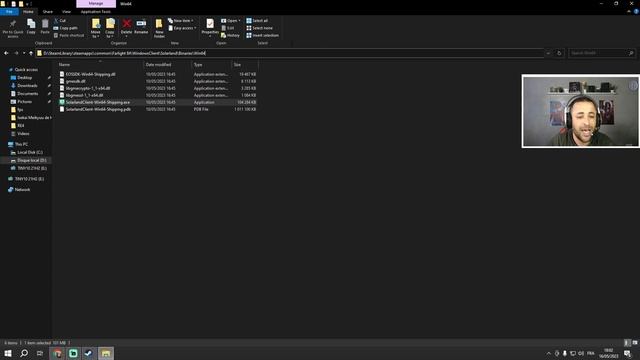
Task: Switch to details view toggle
Action: click(x=627, y=343)
